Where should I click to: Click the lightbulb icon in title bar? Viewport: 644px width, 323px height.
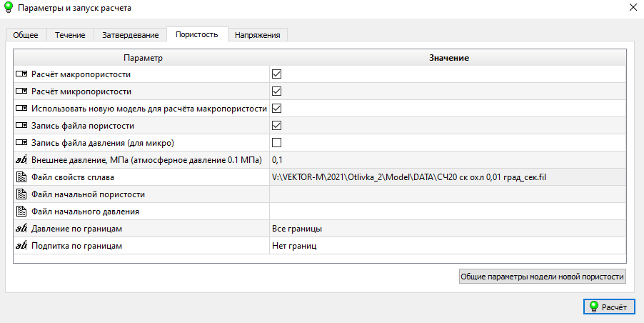(9, 8)
